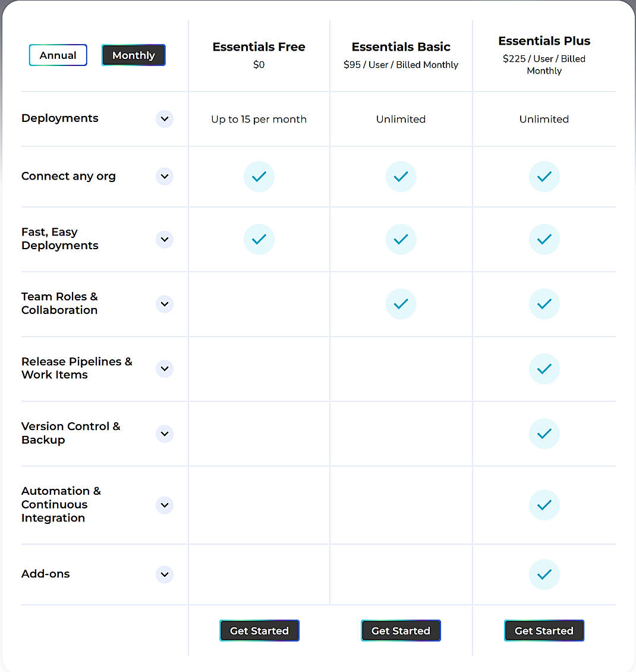The image size is (636, 672).
Task: Switch billing to Monthly
Action: tap(133, 55)
